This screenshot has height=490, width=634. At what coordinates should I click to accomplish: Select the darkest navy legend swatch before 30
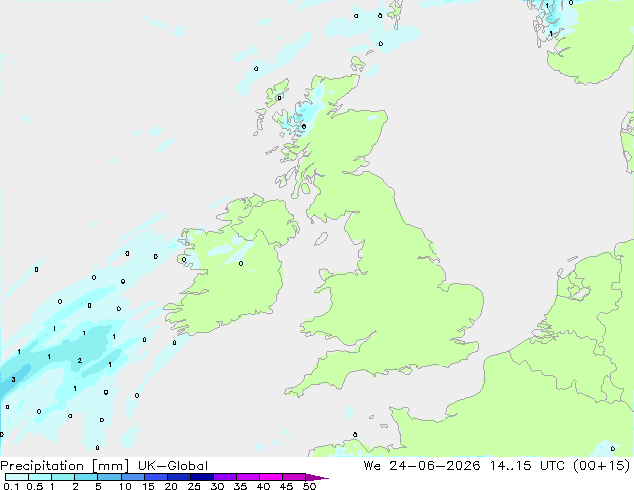202,477
